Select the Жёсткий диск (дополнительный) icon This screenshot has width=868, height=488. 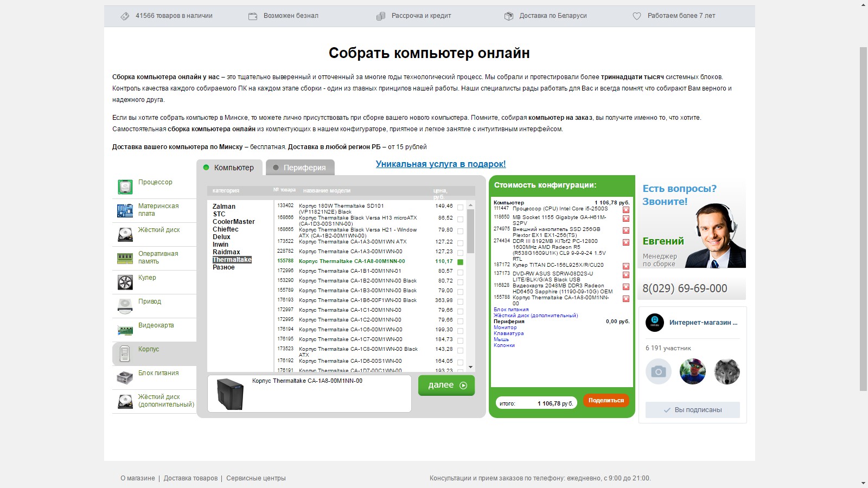[125, 401]
